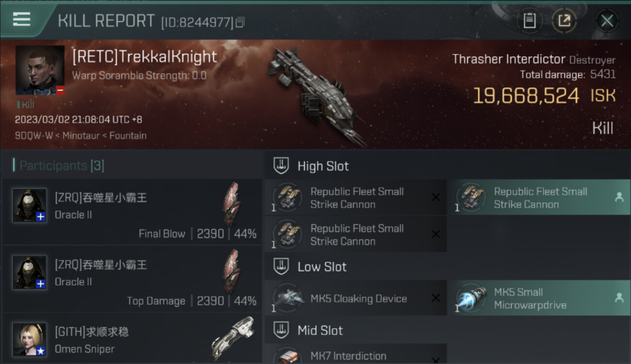
Task: Click the person icon on the MK5 Microwarpdrive
Action: coord(619,298)
